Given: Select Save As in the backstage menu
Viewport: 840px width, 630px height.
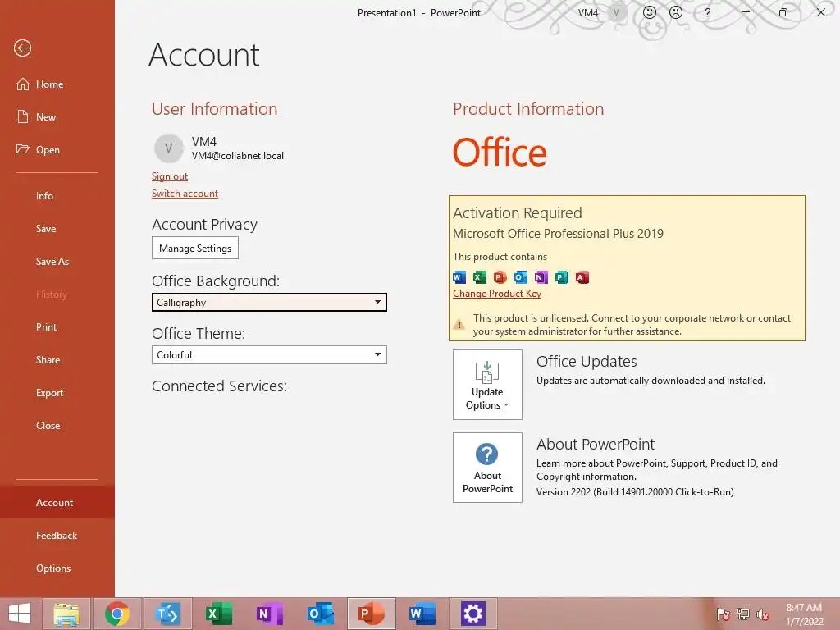Looking at the screenshot, I should [x=52, y=262].
